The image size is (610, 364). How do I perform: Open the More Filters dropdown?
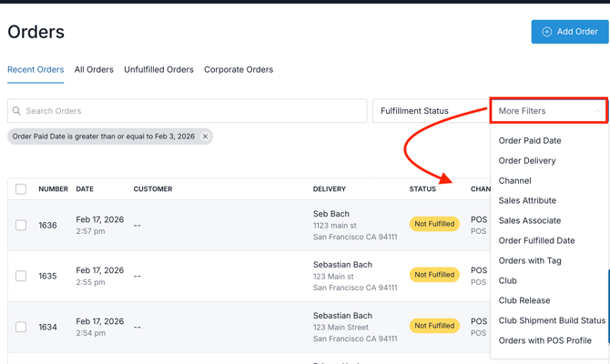pos(546,111)
